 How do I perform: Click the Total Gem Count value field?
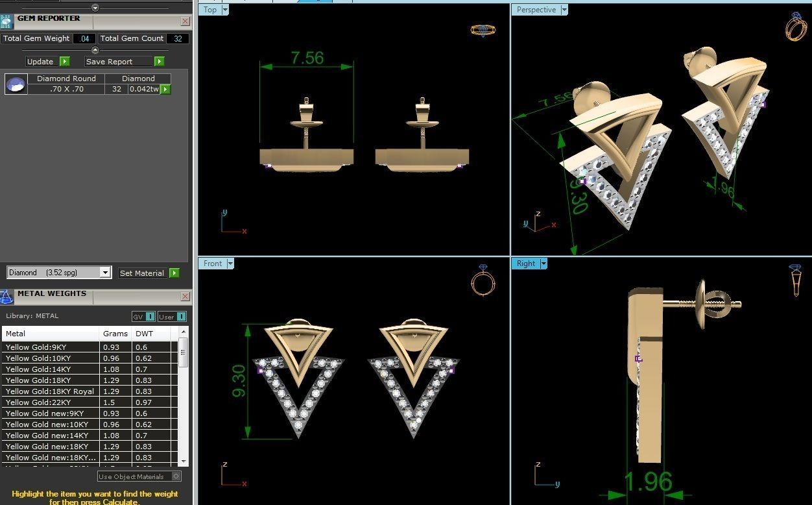click(x=177, y=38)
